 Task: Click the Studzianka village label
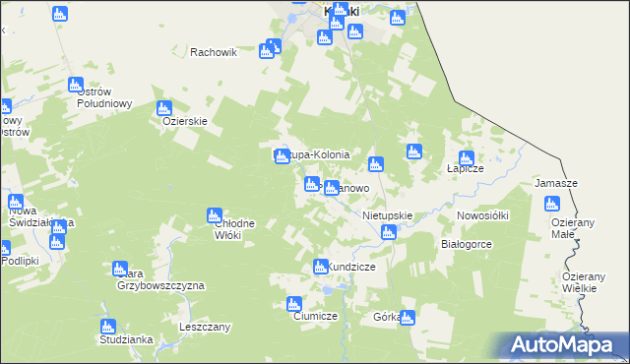(x=126, y=339)
